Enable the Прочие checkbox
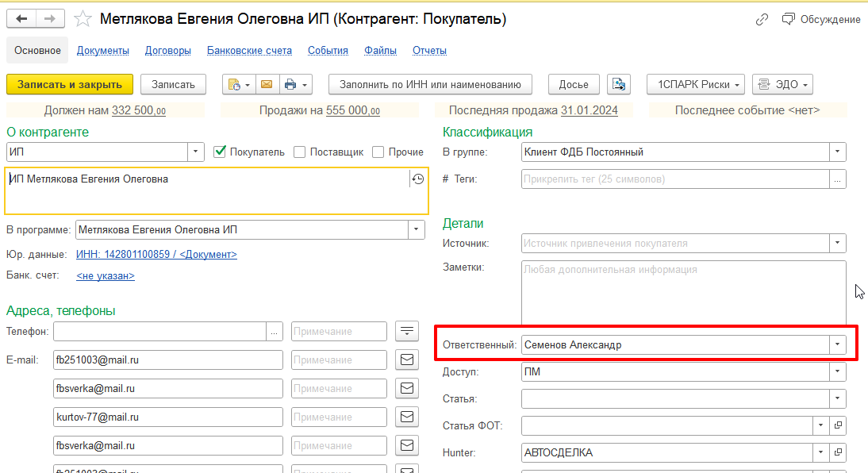 tap(378, 152)
